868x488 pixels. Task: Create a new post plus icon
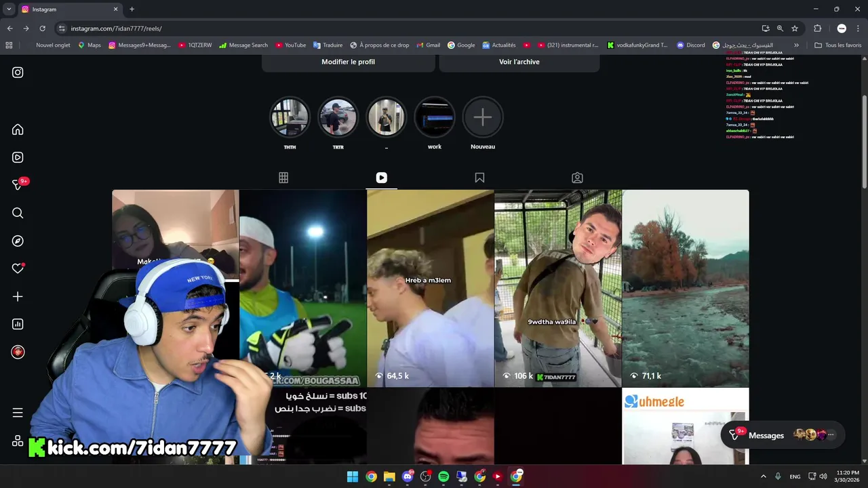[x=18, y=296]
